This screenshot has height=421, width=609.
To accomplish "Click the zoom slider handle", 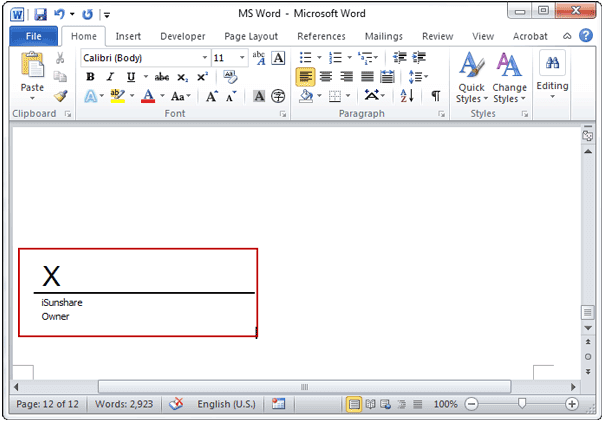I will (521, 404).
